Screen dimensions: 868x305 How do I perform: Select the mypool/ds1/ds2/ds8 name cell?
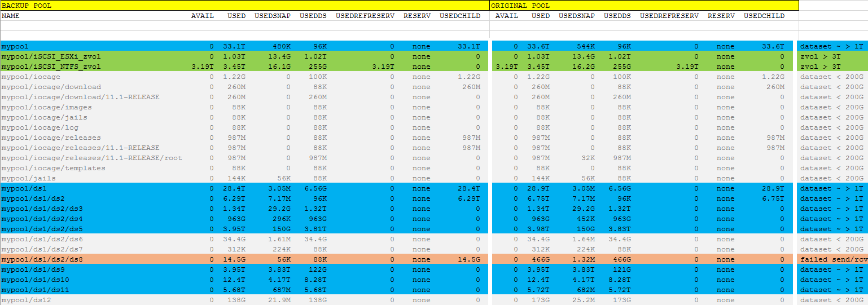tap(42, 259)
